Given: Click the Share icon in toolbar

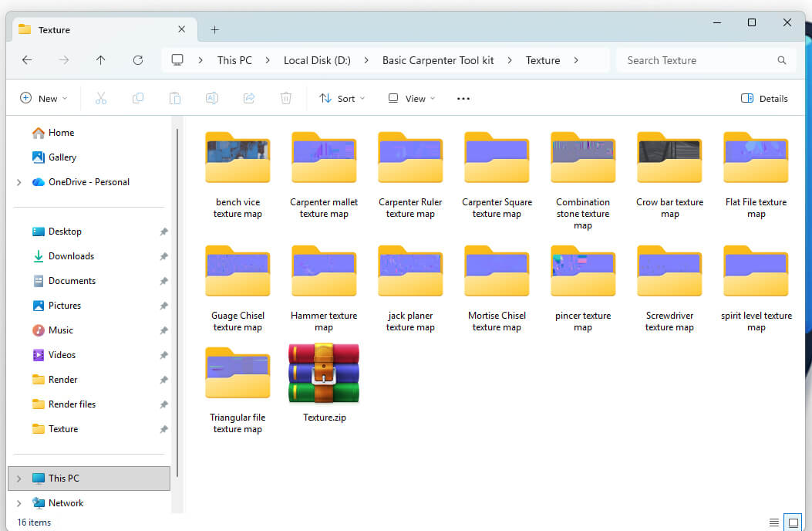Looking at the screenshot, I should pos(249,99).
